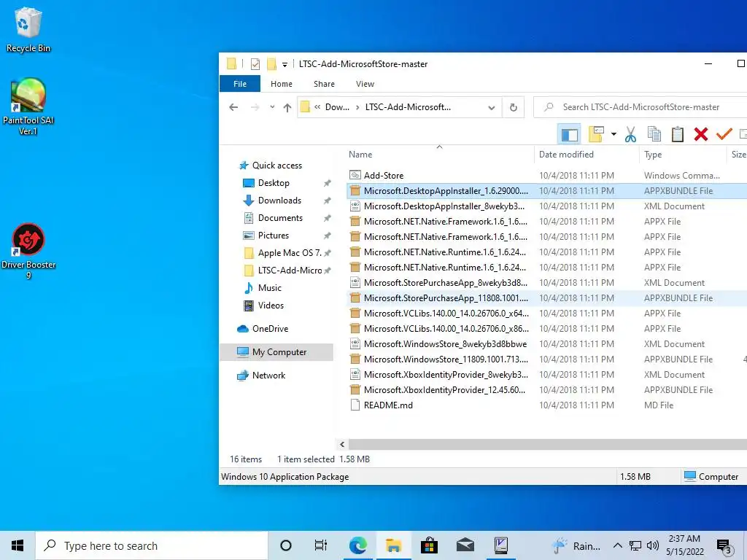Select Microsoft.DesktopAppInstaller_1.6.29000 appxbundle file
This screenshot has width=747, height=560.
pyautogui.click(x=446, y=191)
